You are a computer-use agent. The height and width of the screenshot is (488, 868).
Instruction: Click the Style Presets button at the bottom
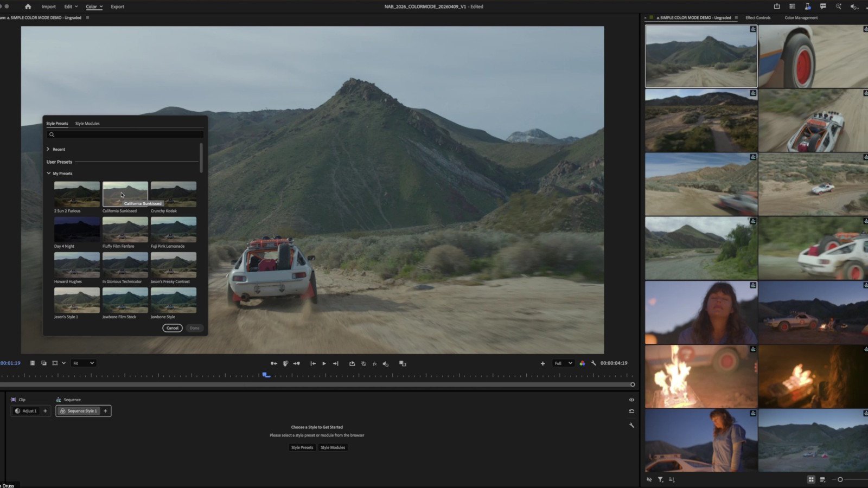(302, 447)
